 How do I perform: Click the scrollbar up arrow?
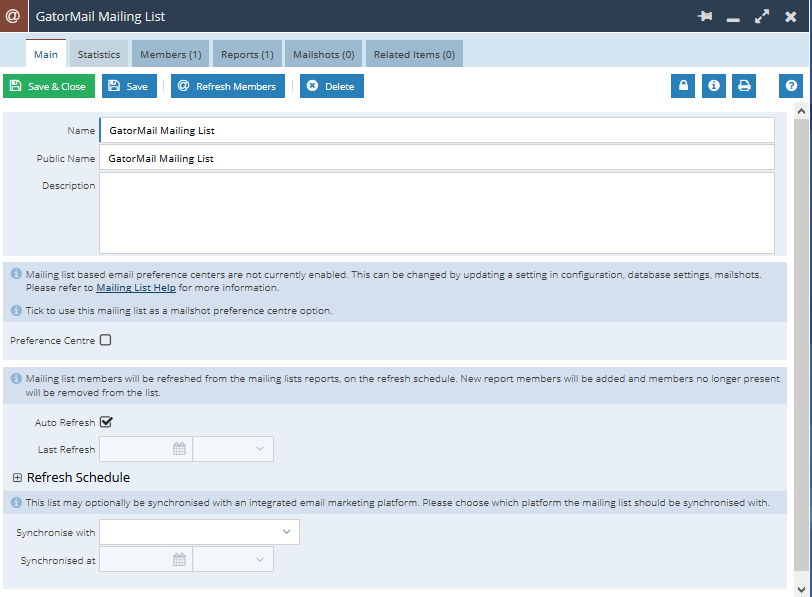[x=801, y=110]
